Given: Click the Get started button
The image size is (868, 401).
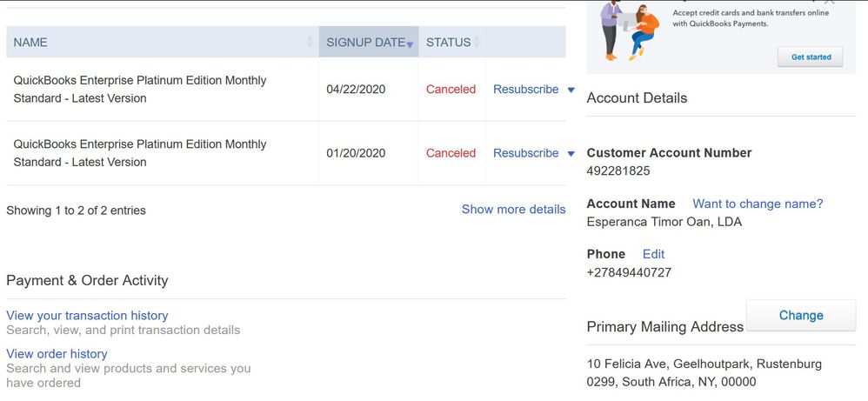Looking at the screenshot, I should [x=811, y=57].
